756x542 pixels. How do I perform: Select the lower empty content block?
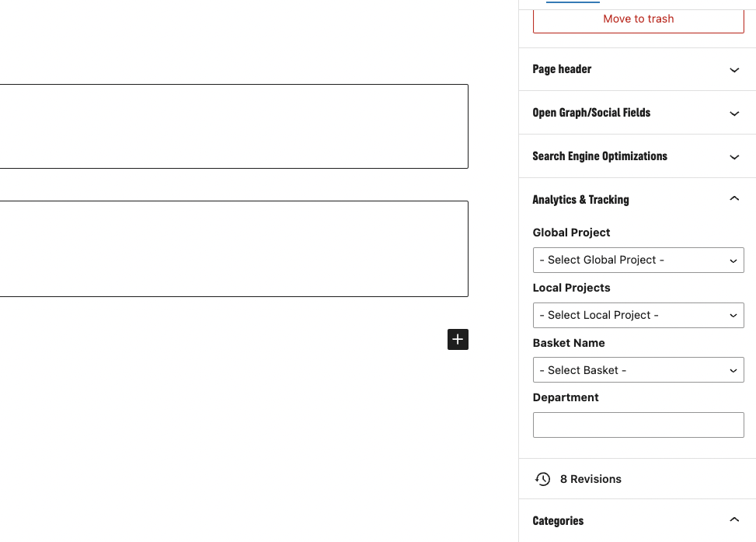coord(234,249)
